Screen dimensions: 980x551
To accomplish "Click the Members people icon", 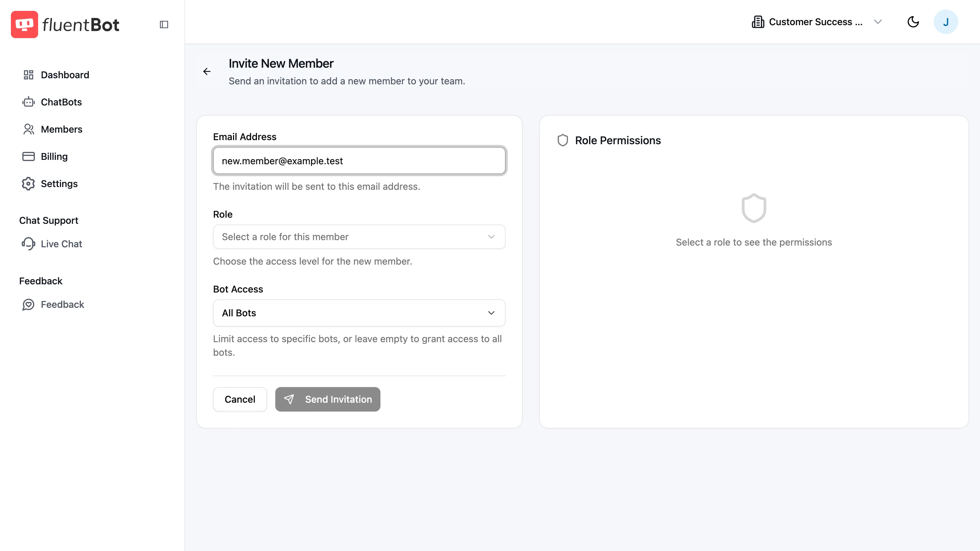I will pos(29,129).
